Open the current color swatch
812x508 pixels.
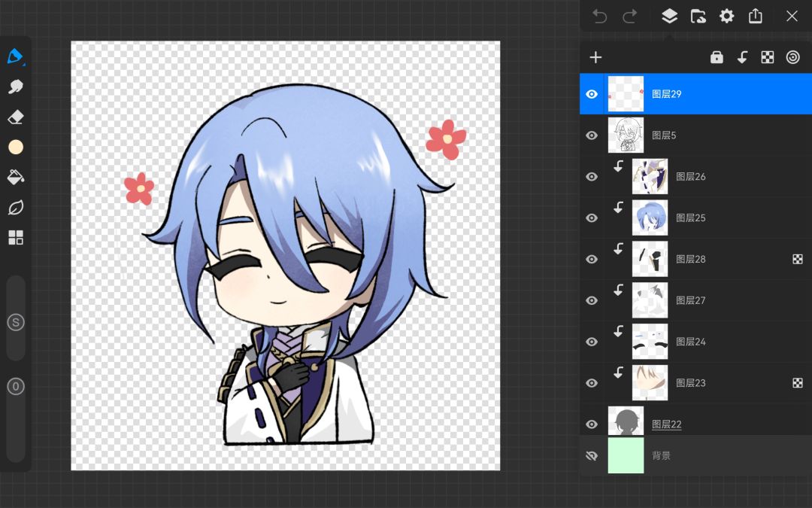(16, 148)
